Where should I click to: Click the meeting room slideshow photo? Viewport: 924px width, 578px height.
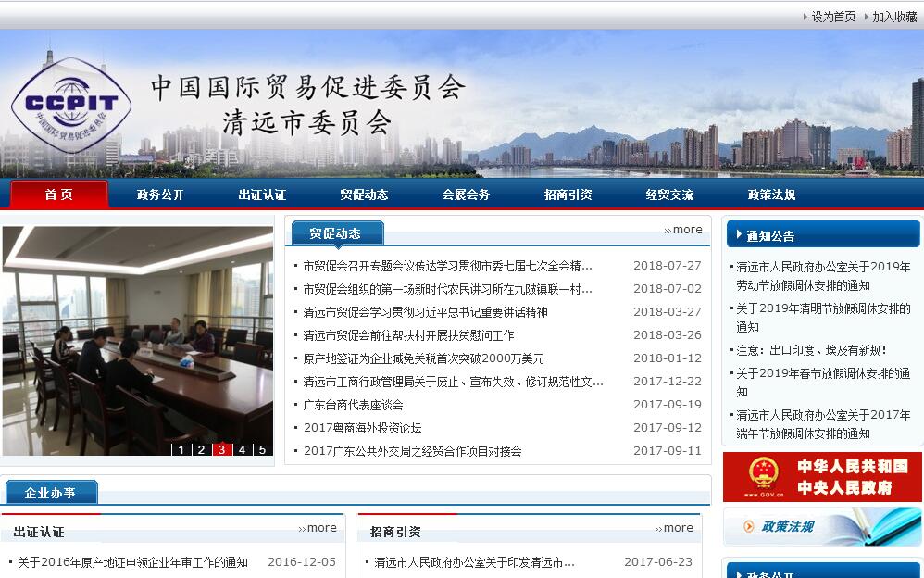pos(137,333)
